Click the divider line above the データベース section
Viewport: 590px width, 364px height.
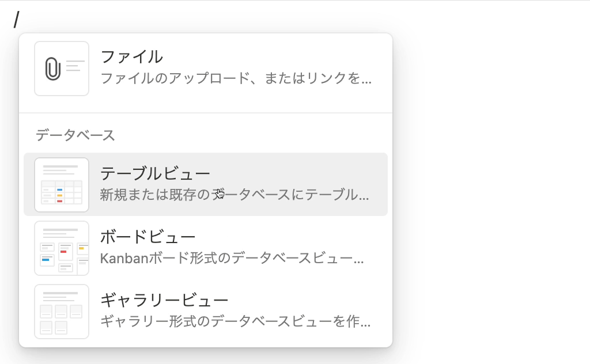(x=206, y=113)
